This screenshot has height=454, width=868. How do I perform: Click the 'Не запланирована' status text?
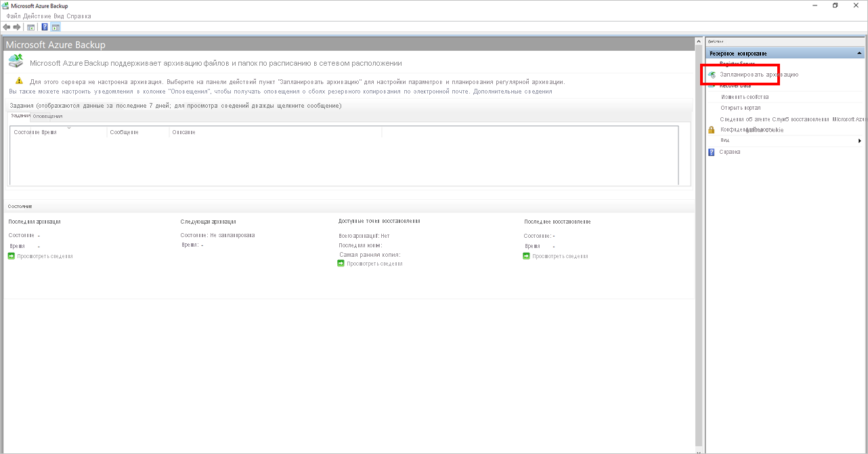coord(232,235)
